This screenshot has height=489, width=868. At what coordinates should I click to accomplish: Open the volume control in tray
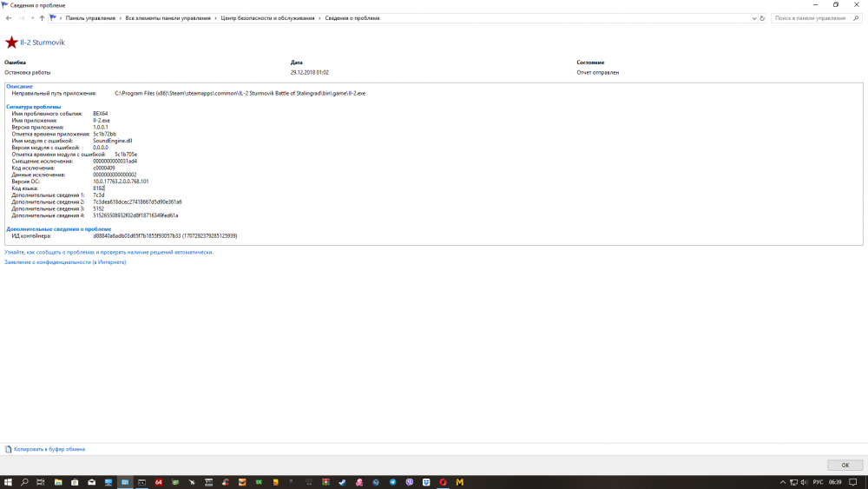pyautogui.click(x=805, y=482)
